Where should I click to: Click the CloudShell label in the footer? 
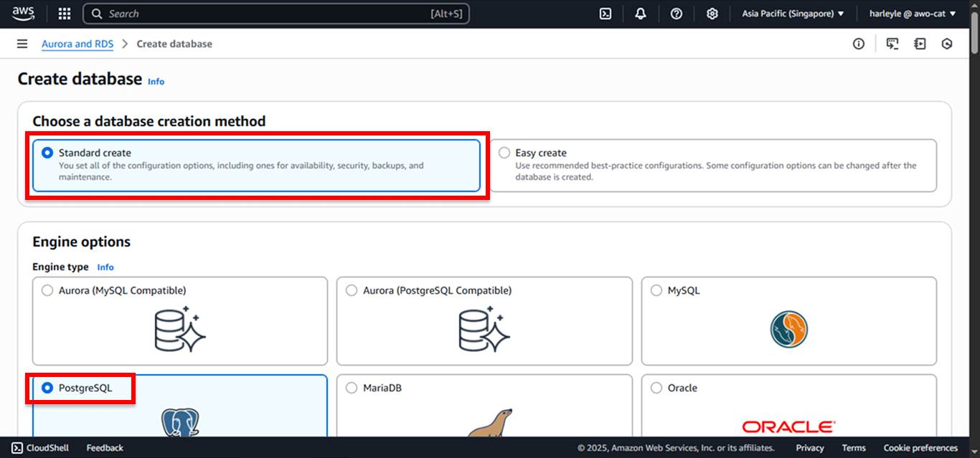[x=48, y=448]
